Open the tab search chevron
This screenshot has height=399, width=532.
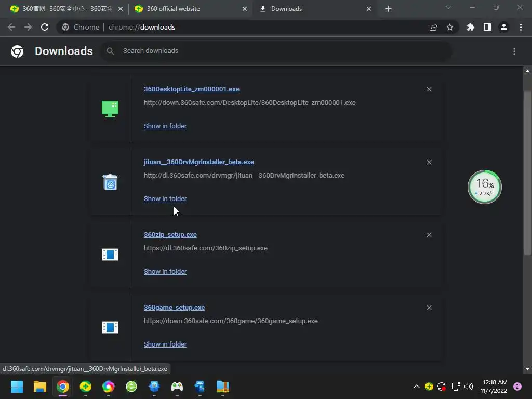[448, 7]
